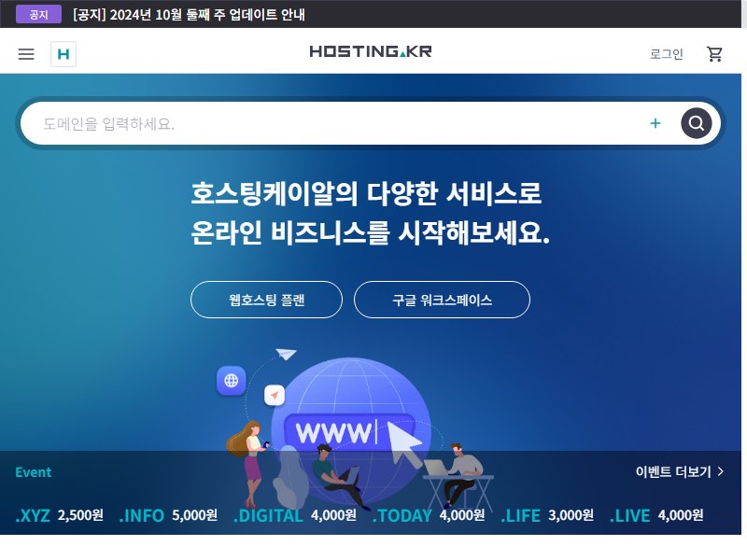Select the .LIVE 4,000원 event
The width and height of the screenshot is (747, 560).
tap(656, 515)
